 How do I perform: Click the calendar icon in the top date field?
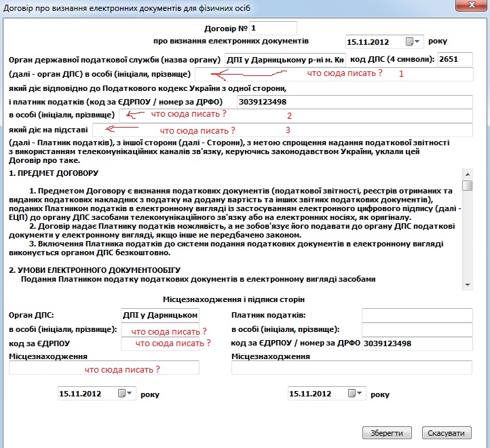click(410, 41)
